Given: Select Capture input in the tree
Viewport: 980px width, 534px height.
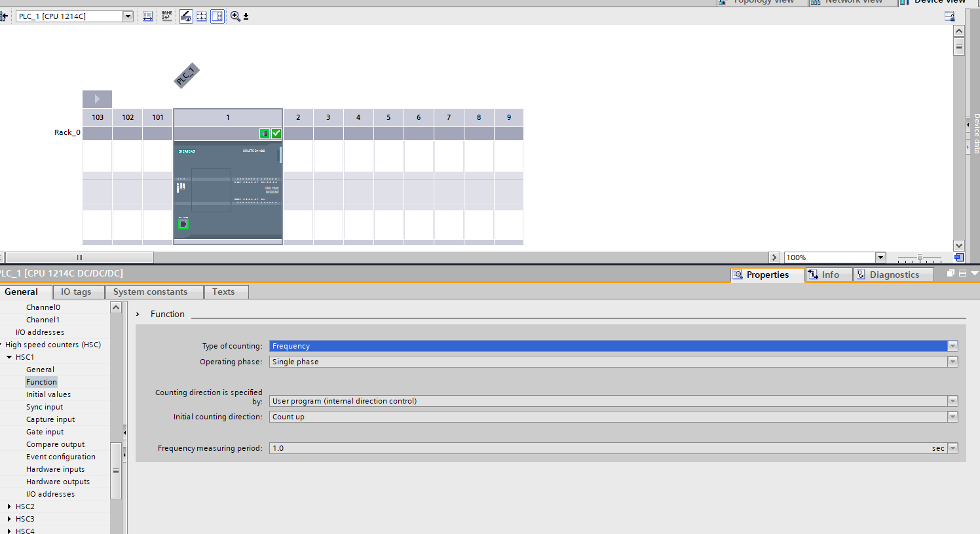Looking at the screenshot, I should (50, 419).
